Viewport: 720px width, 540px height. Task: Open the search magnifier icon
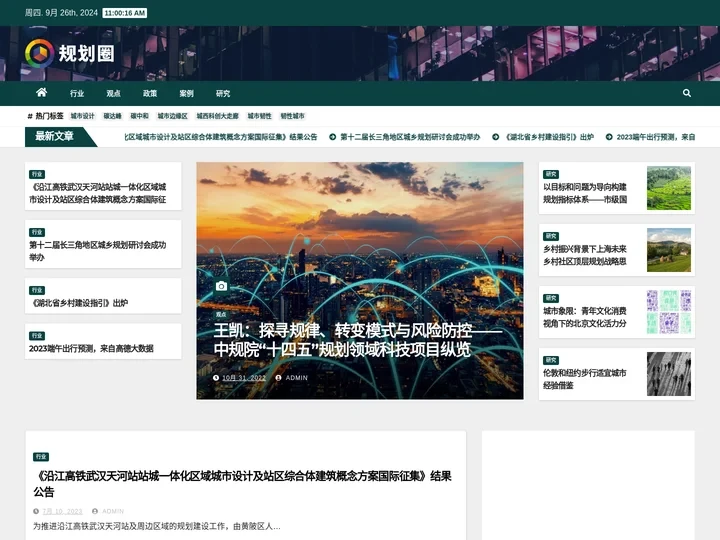pos(686,93)
